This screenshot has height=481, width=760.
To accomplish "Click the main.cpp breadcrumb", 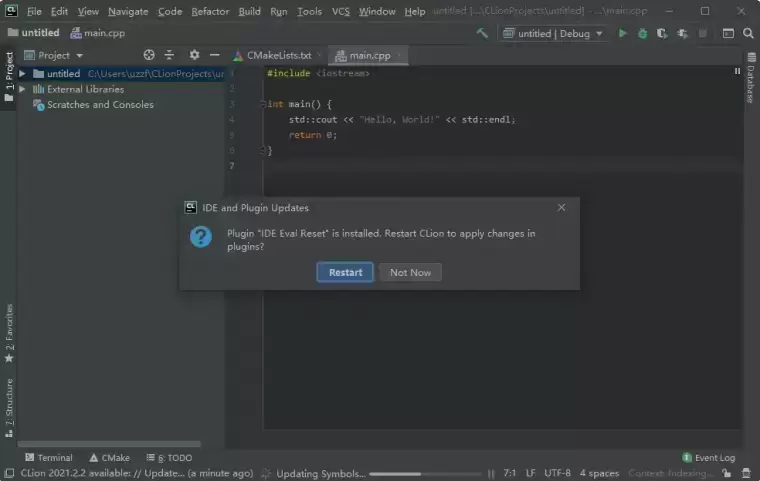I will pos(97,33).
